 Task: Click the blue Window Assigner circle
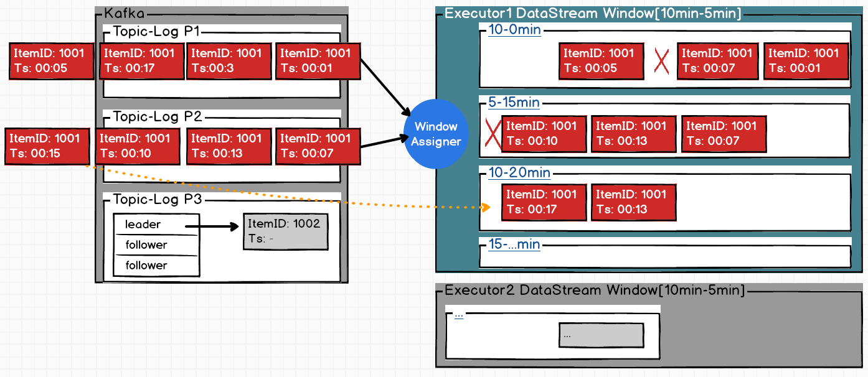pyautogui.click(x=436, y=134)
